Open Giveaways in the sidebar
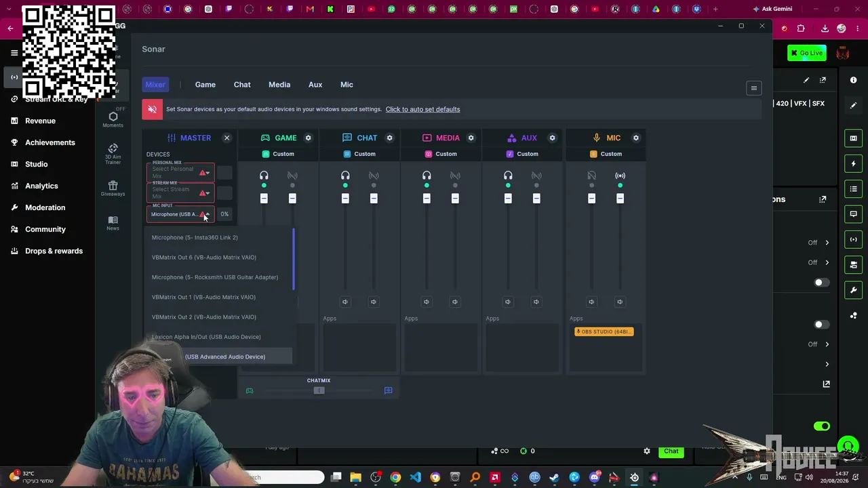This screenshot has height=488, width=868. pyautogui.click(x=113, y=188)
